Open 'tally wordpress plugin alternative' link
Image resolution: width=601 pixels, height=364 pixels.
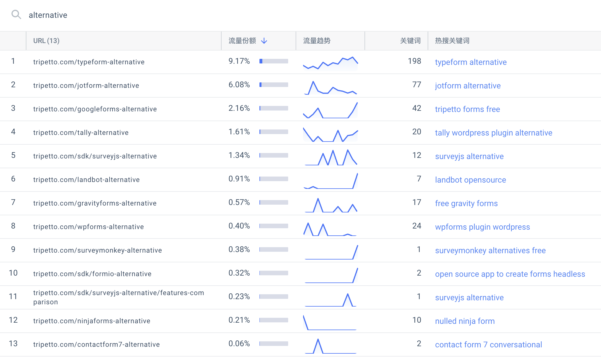point(493,133)
